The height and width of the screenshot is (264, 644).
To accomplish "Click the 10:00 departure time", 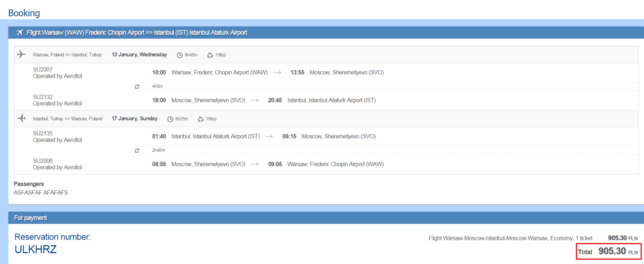I will click(x=159, y=72).
